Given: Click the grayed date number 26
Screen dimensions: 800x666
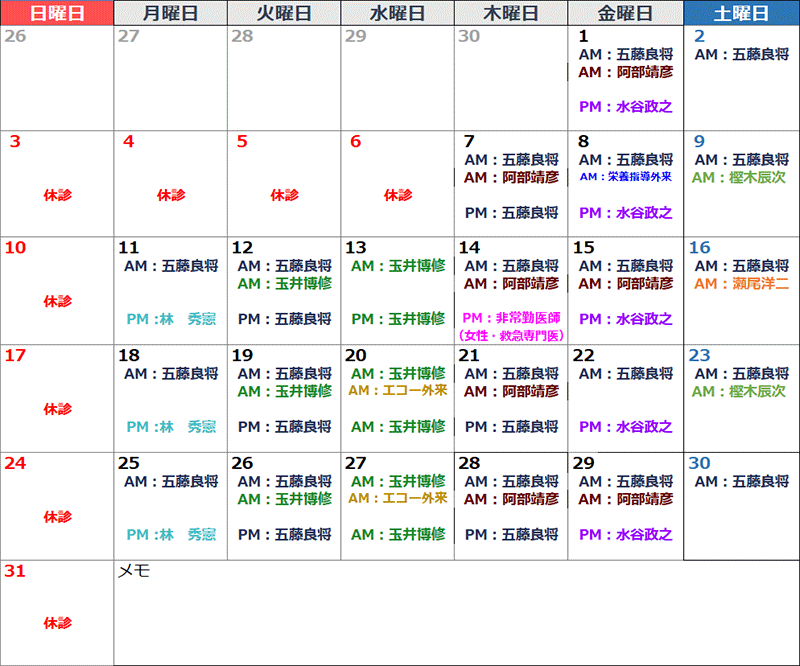Looking at the screenshot, I should (x=15, y=36).
